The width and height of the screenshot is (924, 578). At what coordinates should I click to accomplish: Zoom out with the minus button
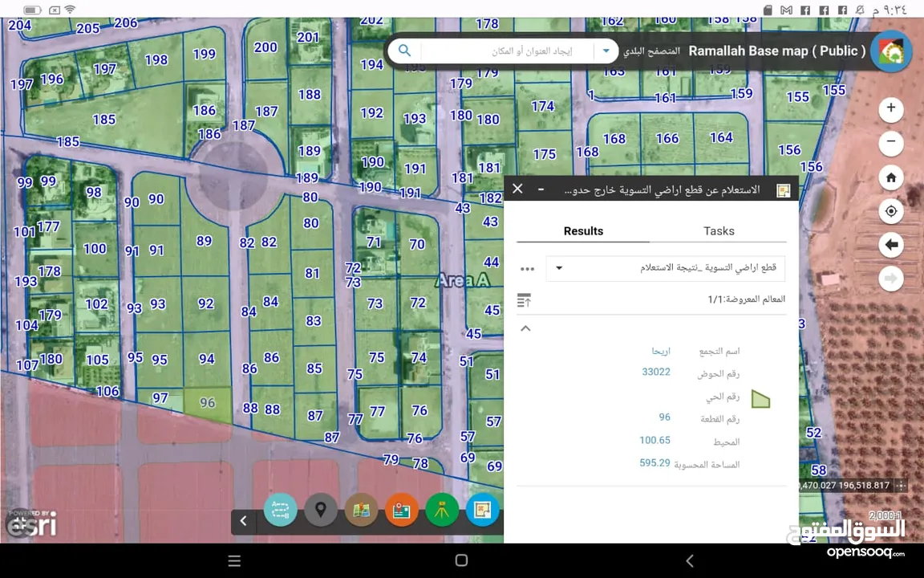coord(891,144)
